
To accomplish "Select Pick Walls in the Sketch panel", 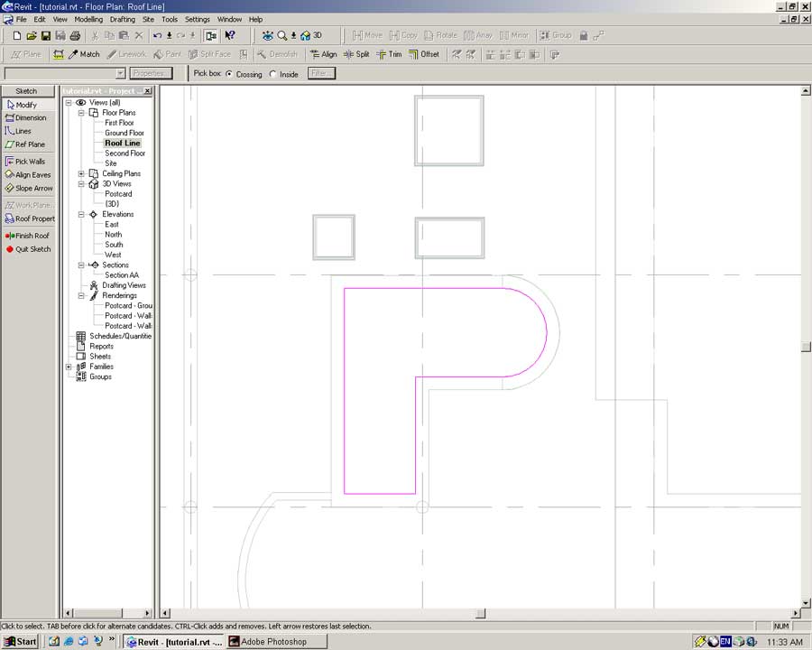I will [x=29, y=162].
